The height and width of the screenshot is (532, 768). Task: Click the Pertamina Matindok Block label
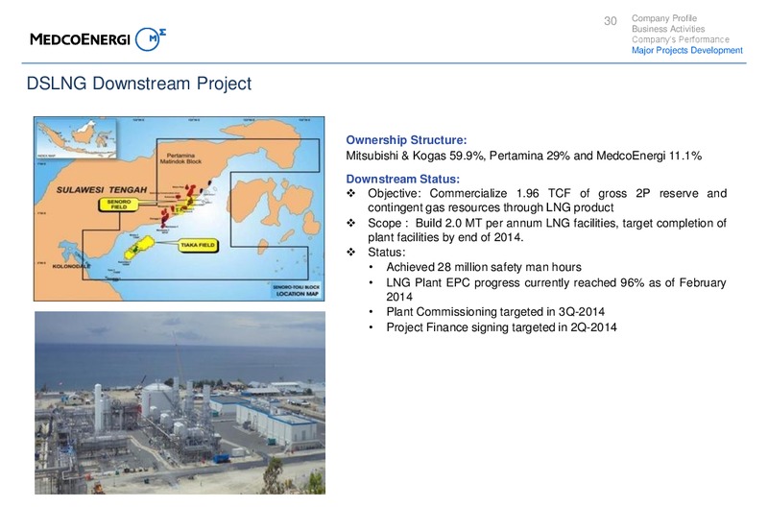180,158
